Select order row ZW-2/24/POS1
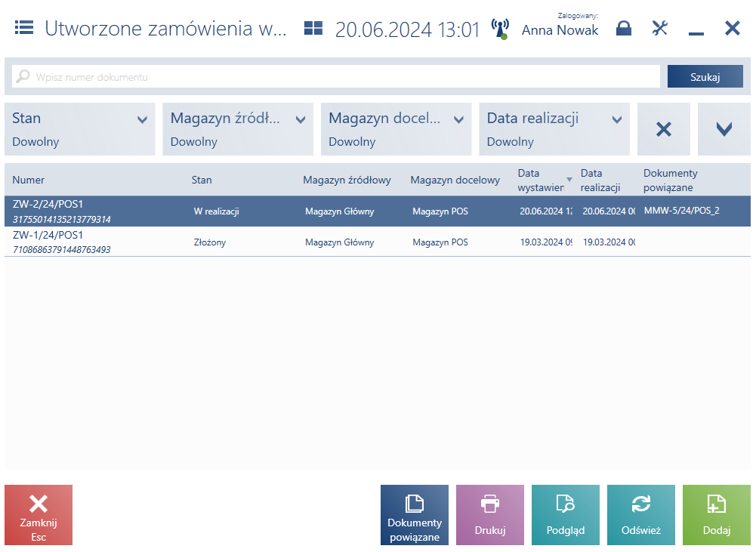This screenshot has width=756, height=552. coord(378,211)
